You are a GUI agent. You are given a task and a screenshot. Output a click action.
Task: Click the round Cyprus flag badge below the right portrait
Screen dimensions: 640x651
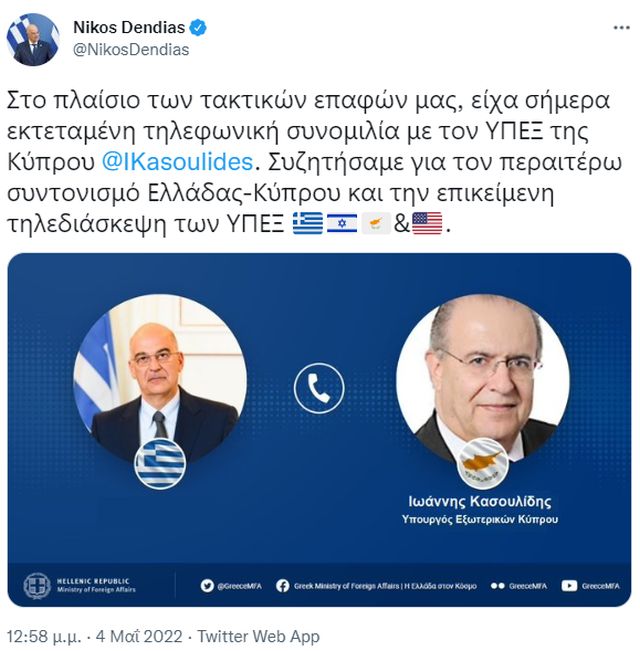[x=483, y=464]
